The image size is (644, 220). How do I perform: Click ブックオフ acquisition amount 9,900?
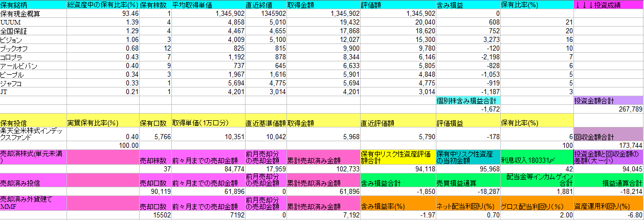(323, 49)
